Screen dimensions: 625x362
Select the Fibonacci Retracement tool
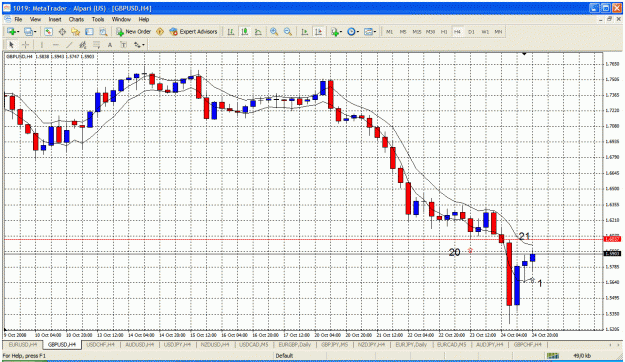pyautogui.click(x=96, y=45)
